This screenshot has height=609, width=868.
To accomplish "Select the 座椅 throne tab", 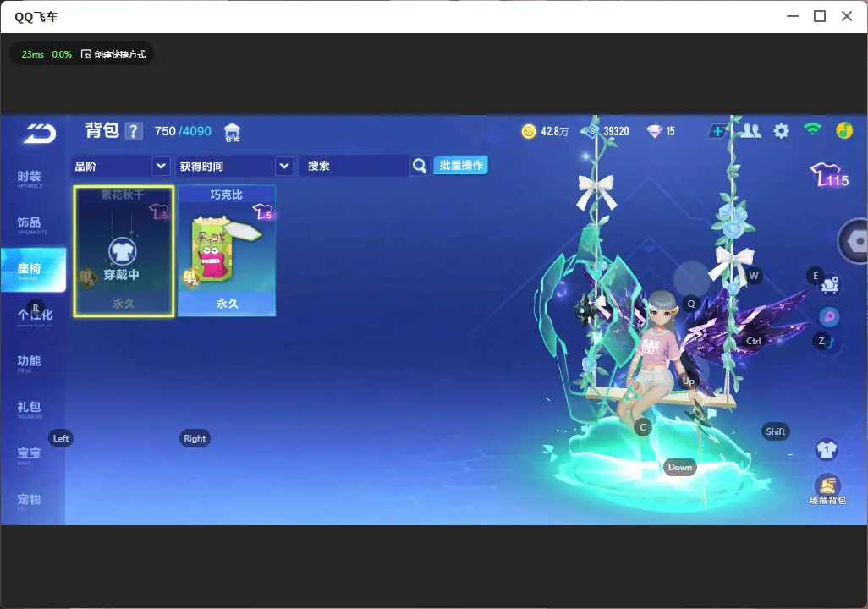I will coord(33,270).
